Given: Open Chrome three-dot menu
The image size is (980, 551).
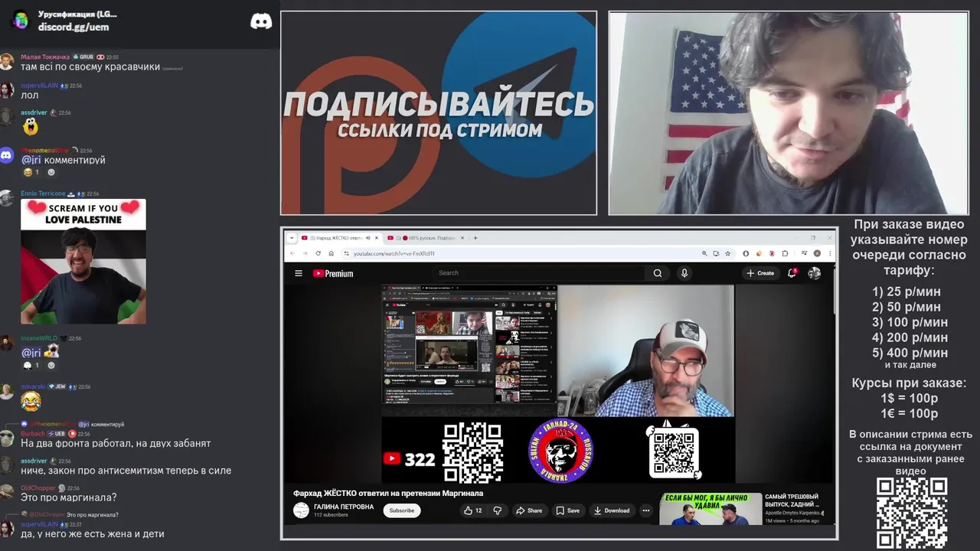Looking at the screenshot, I should coord(828,253).
